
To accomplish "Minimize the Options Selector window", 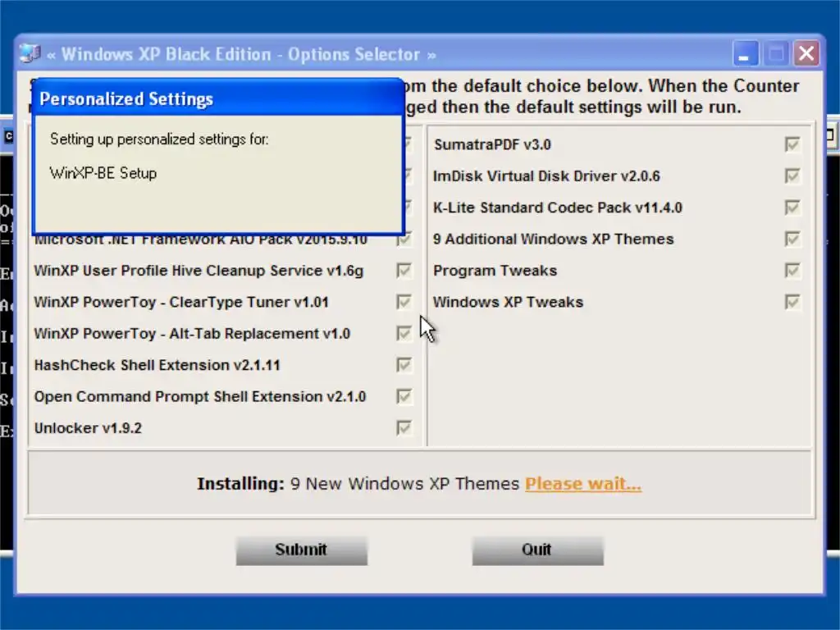I will 745,53.
